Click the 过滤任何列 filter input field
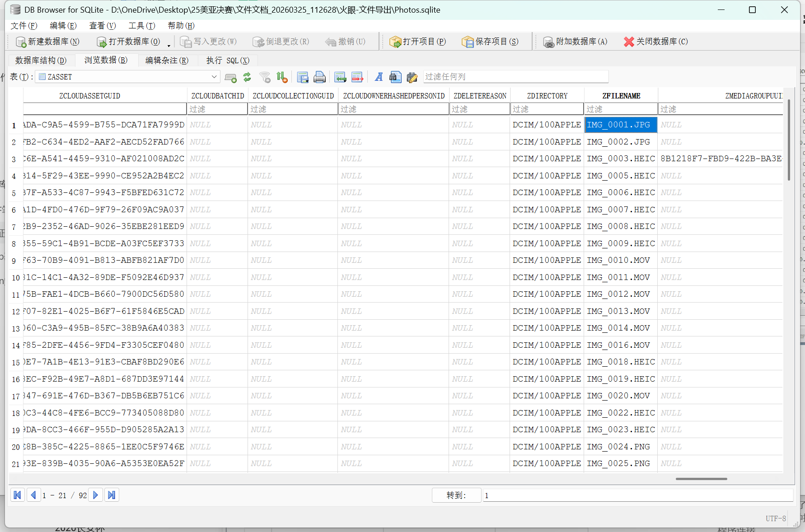This screenshot has height=532, width=805. click(515, 77)
